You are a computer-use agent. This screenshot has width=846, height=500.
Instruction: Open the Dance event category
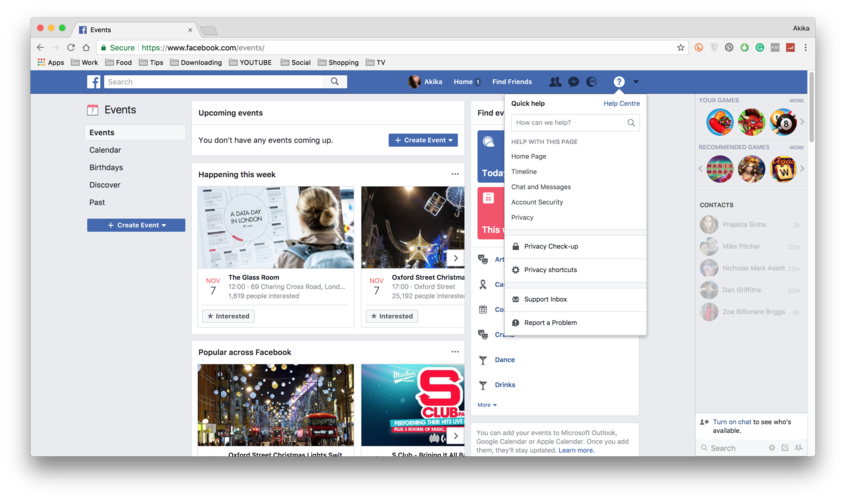coord(504,360)
